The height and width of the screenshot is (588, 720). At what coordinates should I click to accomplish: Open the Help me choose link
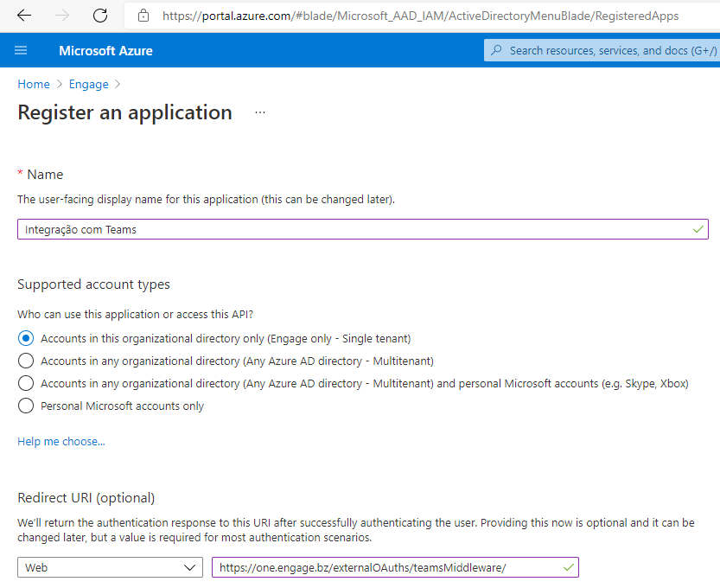61,442
